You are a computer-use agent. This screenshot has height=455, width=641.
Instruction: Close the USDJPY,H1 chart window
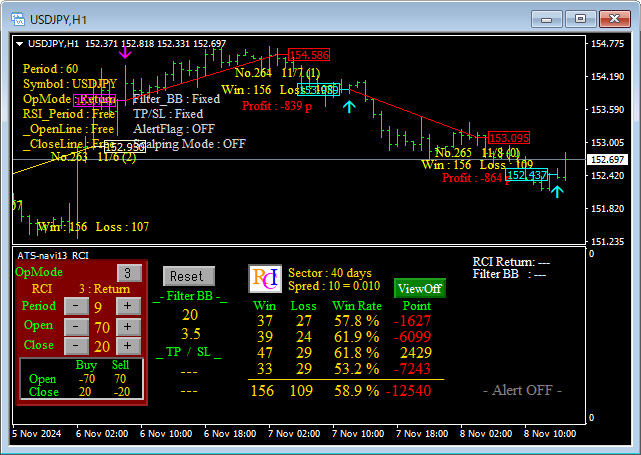pos(614,19)
